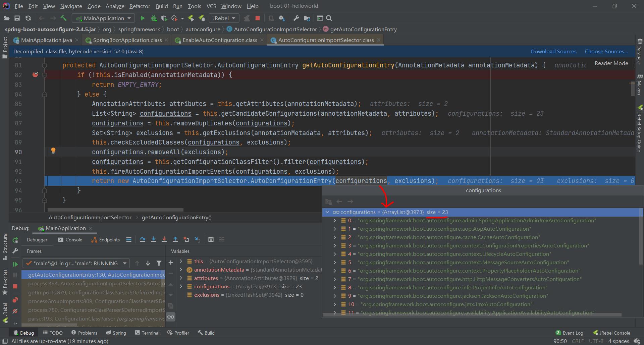
Task: Click Force Step Into red arrow icon
Action: click(x=164, y=239)
